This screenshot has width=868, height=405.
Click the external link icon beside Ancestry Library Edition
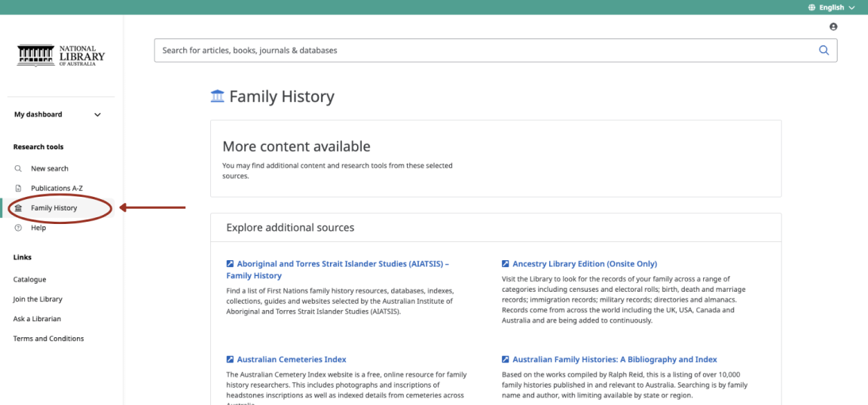[506, 264]
